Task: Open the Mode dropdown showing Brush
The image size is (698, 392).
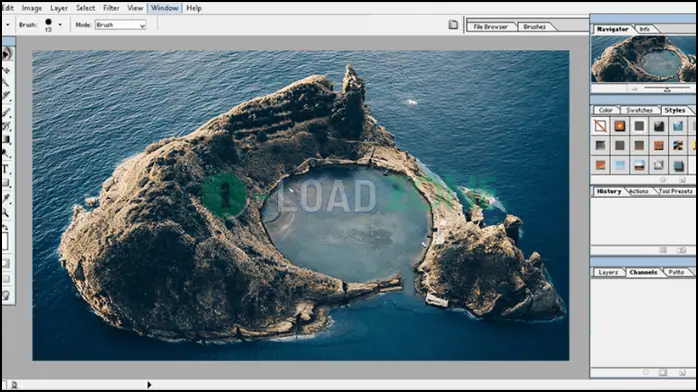Action: [121, 25]
